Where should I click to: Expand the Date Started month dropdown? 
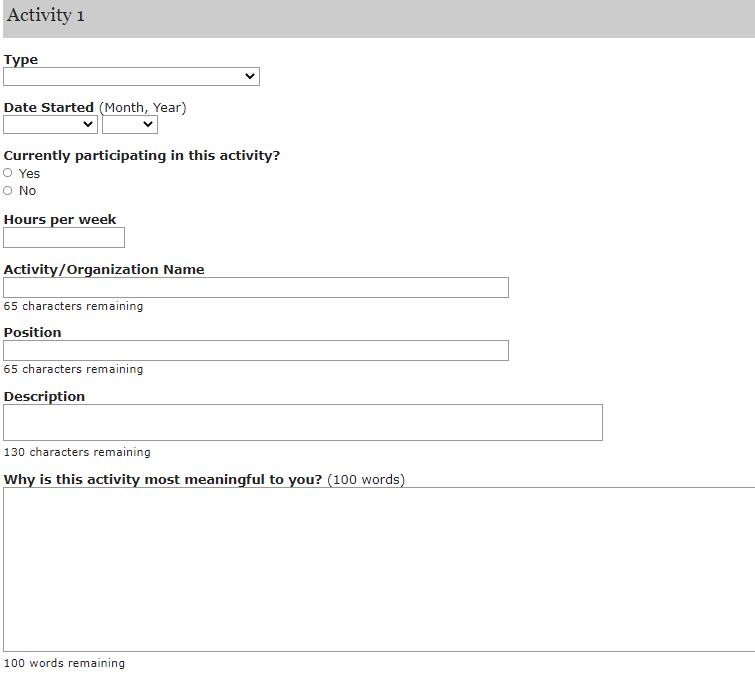pyautogui.click(x=50, y=125)
